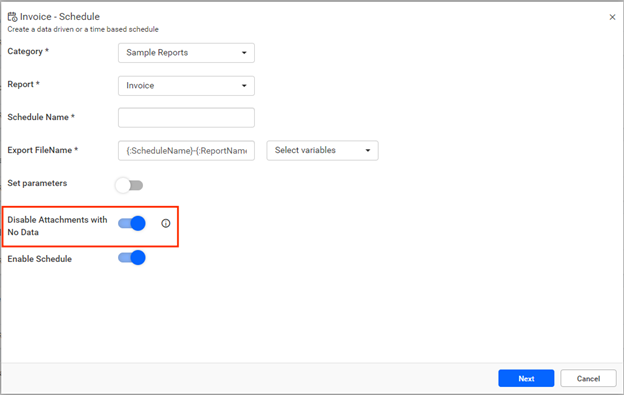Click the Category field label
Viewport: 624px width, 395px height.
coord(28,51)
